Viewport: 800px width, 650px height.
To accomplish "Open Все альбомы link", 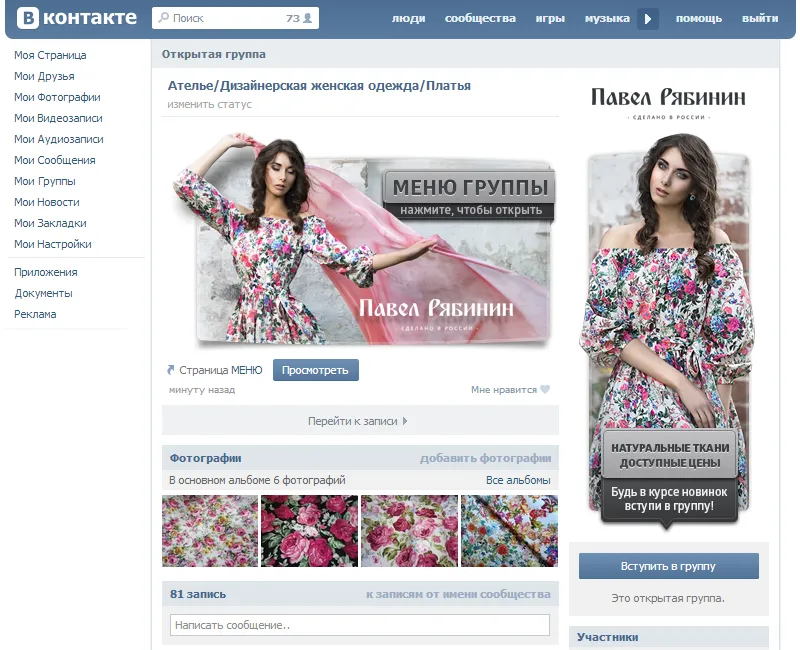I will [518, 480].
